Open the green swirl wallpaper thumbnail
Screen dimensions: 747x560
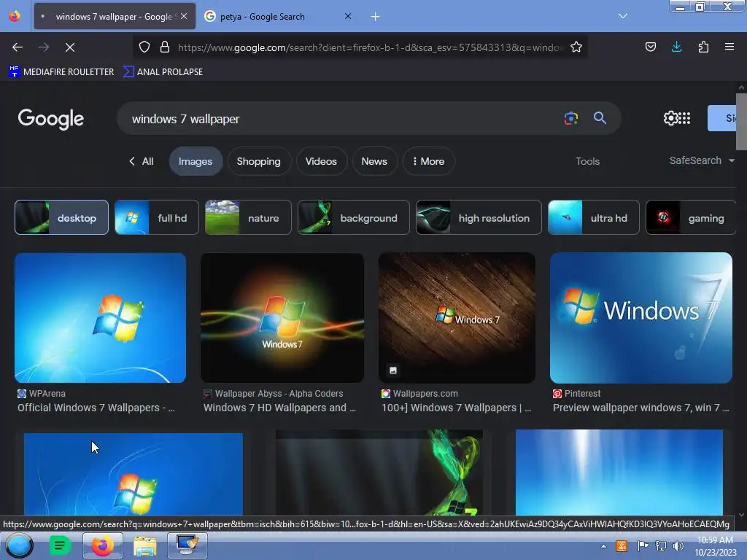click(x=379, y=472)
